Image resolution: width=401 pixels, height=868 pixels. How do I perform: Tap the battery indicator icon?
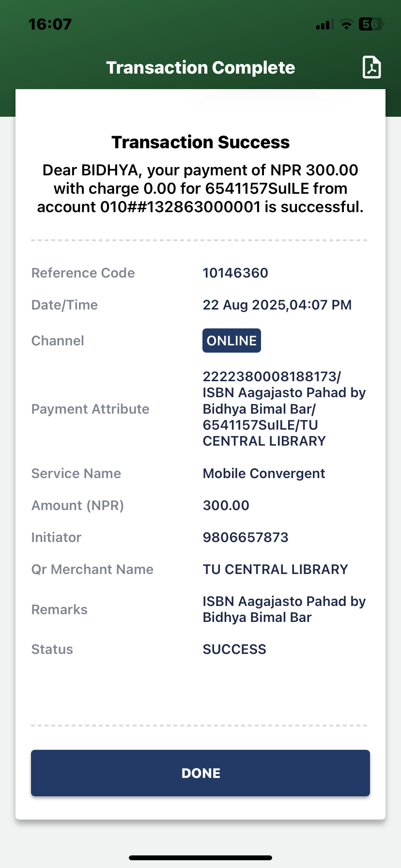click(371, 24)
